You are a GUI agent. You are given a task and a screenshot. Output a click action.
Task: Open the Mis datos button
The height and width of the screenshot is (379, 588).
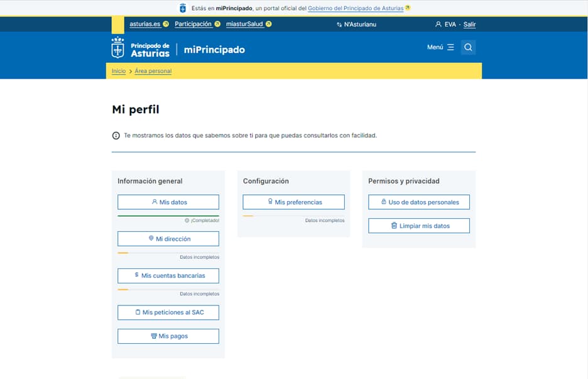click(x=168, y=202)
